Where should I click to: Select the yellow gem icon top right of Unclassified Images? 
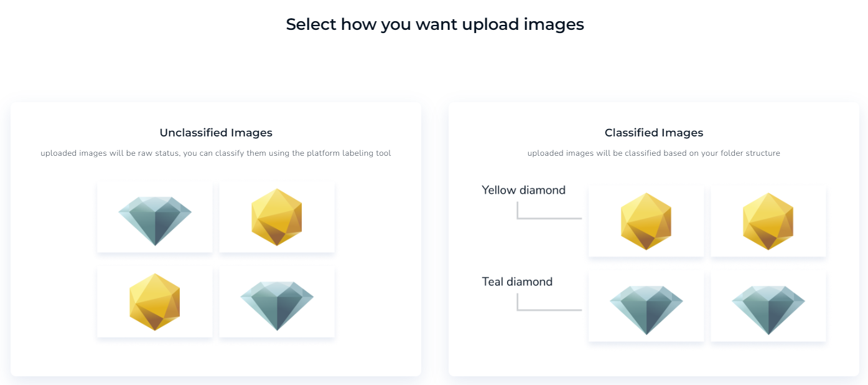[x=277, y=216]
